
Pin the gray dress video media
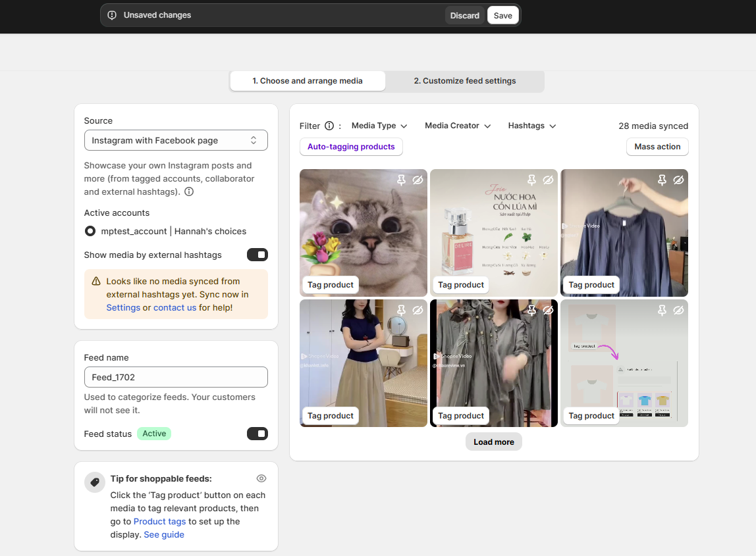[532, 310]
